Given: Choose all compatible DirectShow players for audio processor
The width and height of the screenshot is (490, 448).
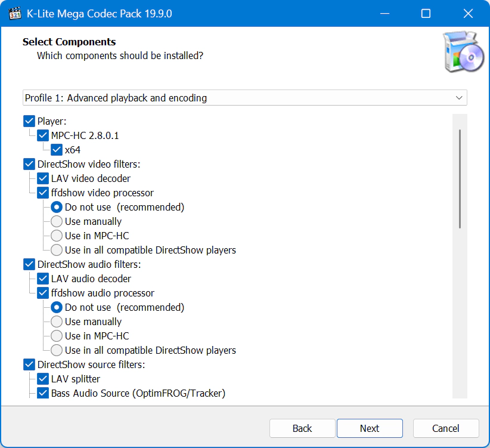Looking at the screenshot, I should tap(57, 350).
